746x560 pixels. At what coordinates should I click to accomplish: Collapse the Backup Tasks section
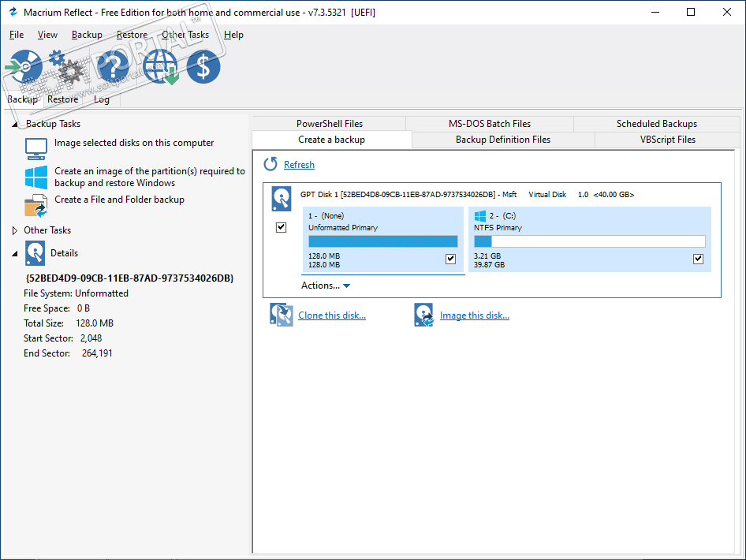click(14, 124)
